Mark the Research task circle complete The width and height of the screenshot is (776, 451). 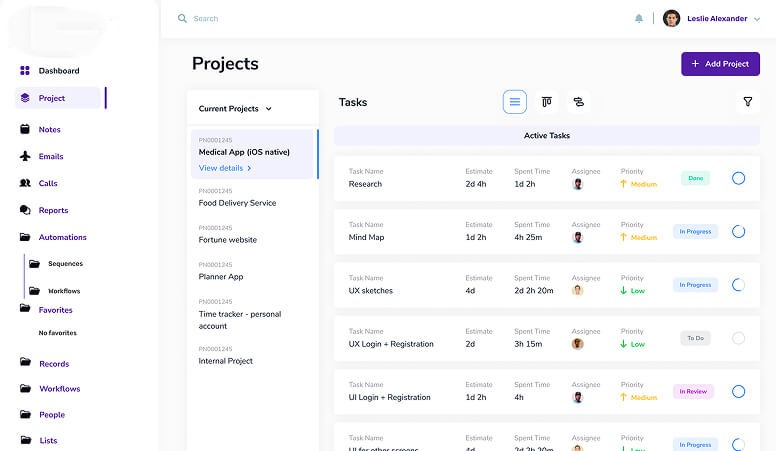point(738,178)
